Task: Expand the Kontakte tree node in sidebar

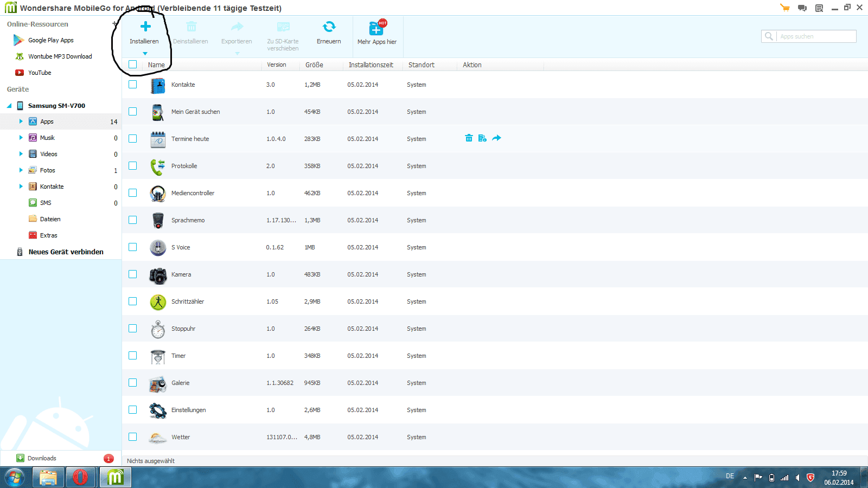Action: click(21, 187)
